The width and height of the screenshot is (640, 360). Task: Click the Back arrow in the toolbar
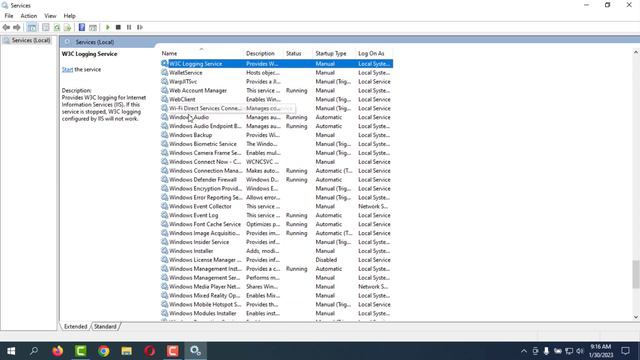pos(6,27)
